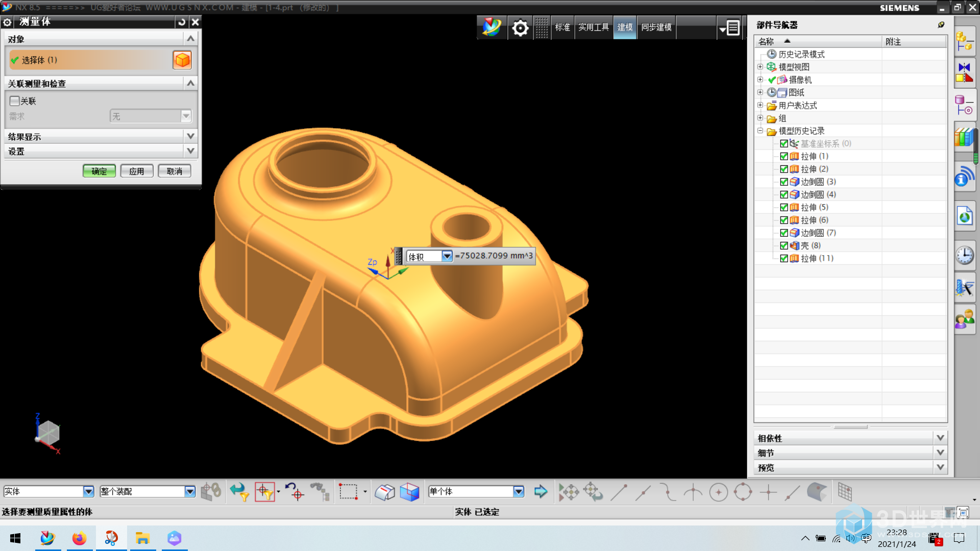Switch to the 标准 toolbar tab

click(x=562, y=28)
